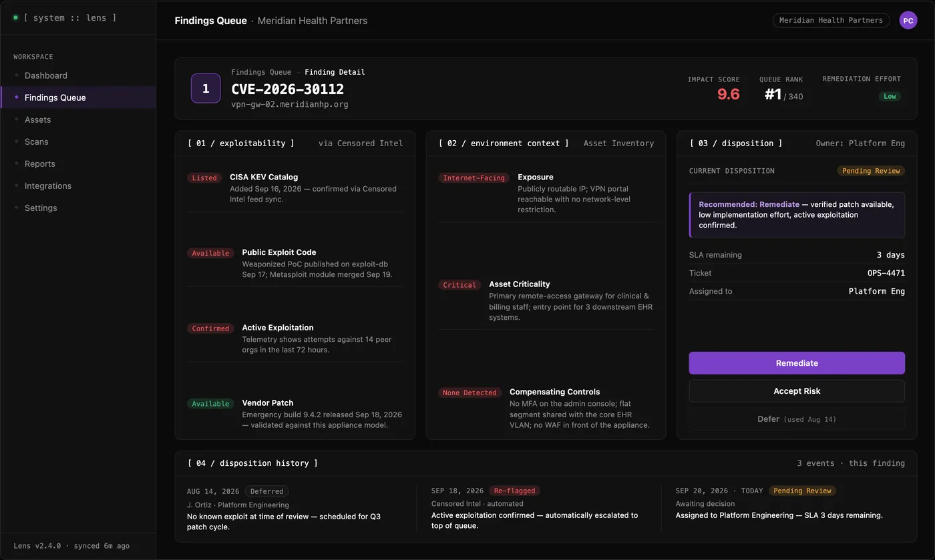Click the CISA KEV Catalog heading
This screenshot has width=935, height=560.
point(264,177)
